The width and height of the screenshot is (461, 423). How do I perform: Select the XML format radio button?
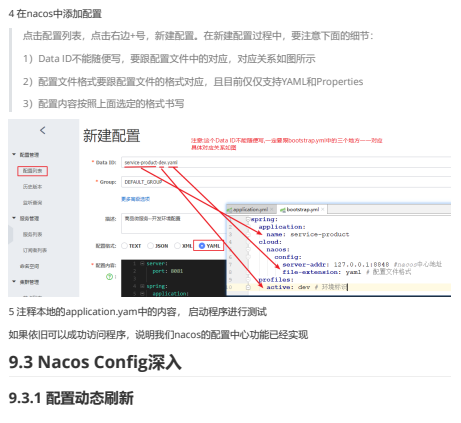tap(177, 246)
